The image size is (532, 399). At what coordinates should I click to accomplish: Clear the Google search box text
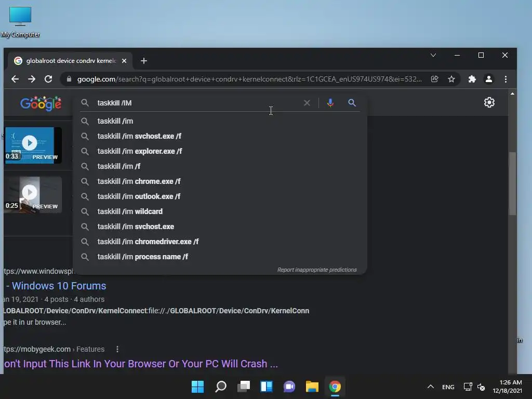[307, 103]
